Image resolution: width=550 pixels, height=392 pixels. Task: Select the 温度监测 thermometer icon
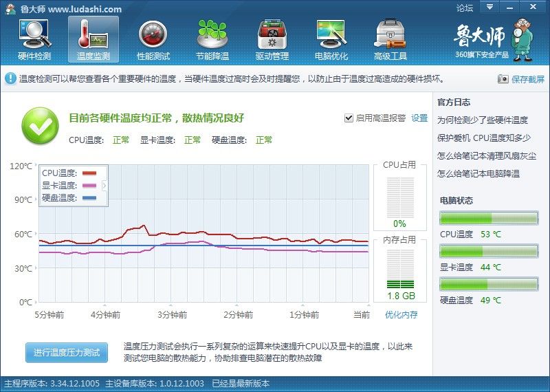point(93,34)
